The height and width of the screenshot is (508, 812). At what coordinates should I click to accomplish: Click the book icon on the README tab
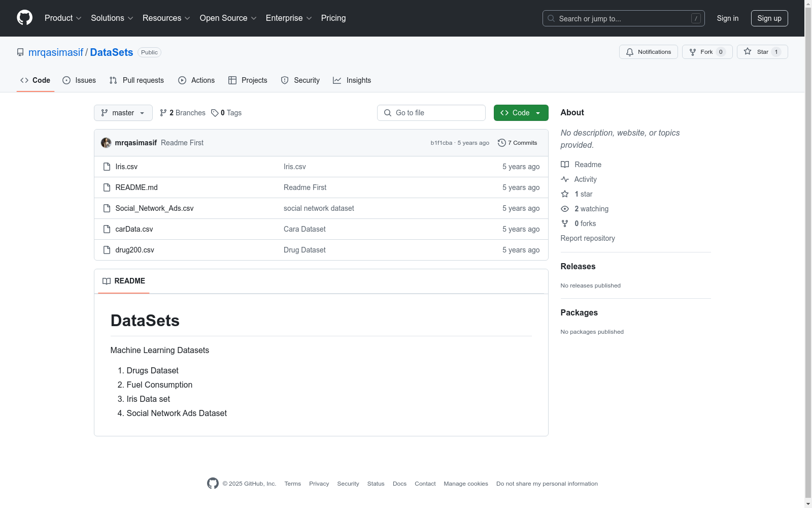pos(107,281)
